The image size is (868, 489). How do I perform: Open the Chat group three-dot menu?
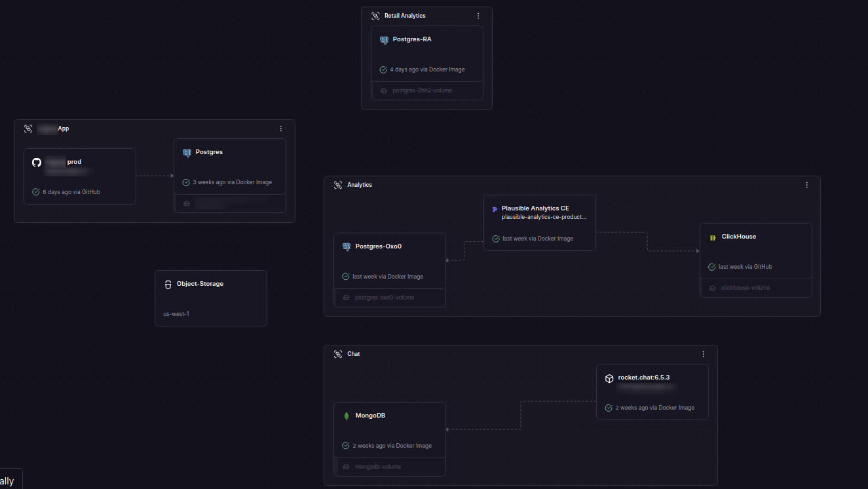click(x=704, y=354)
